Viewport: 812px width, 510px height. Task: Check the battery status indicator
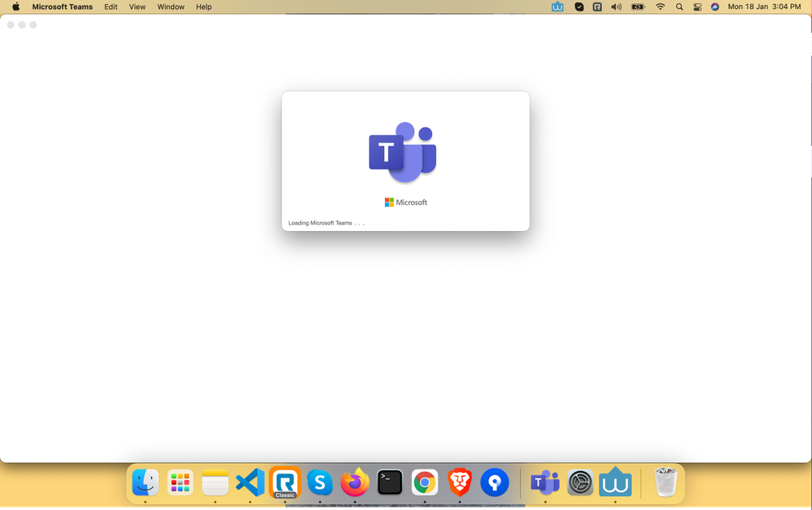tap(638, 7)
